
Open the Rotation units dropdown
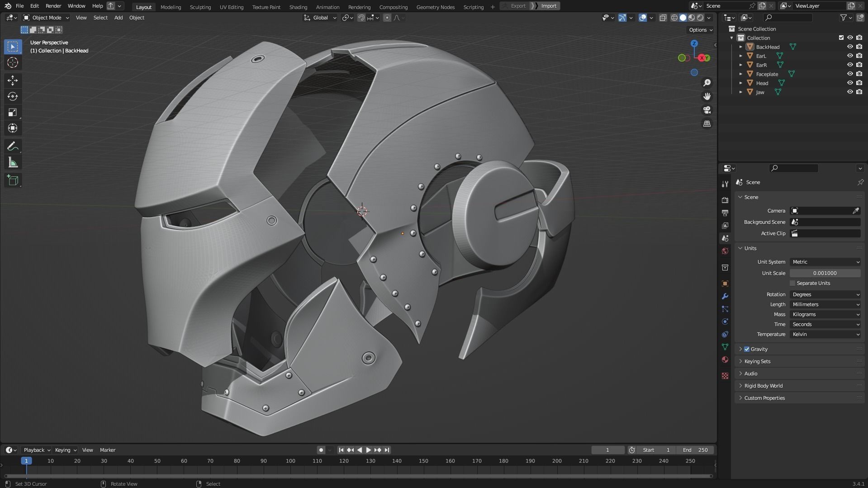pyautogui.click(x=825, y=294)
